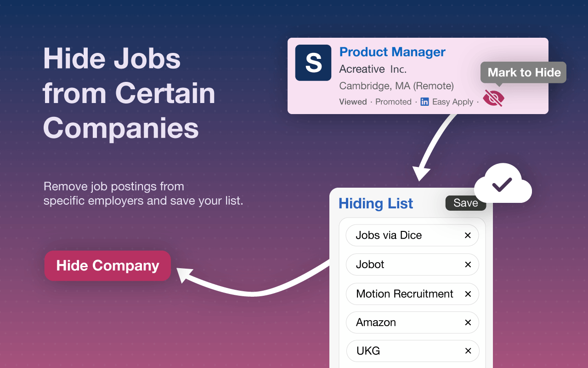This screenshot has height=368, width=588.
Task: Remove Jobs via Dice from list
Action: pos(468,236)
